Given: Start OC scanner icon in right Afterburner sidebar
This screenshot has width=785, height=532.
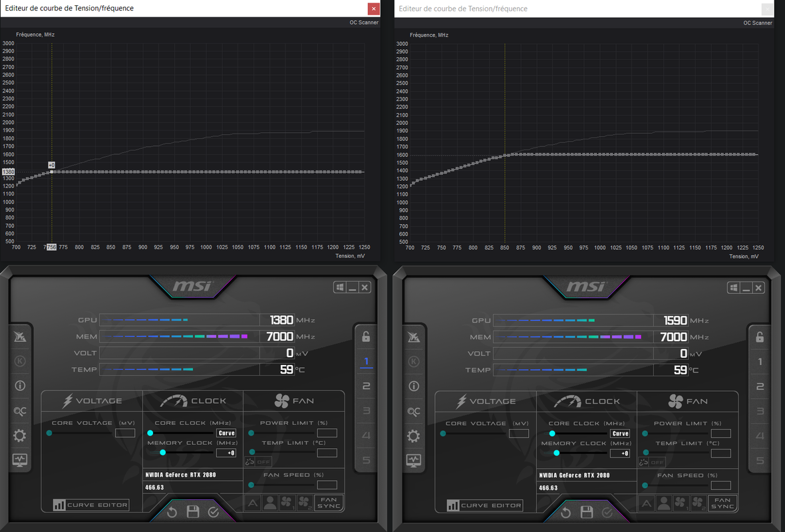Looking at the screenshot, I should pyautogui.click(x=414, y=412).
